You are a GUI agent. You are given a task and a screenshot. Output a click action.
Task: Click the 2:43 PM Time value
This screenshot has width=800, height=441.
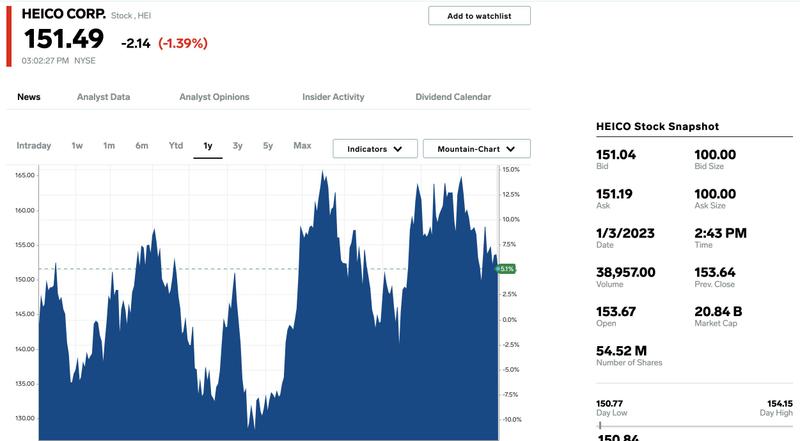point(720,233)
